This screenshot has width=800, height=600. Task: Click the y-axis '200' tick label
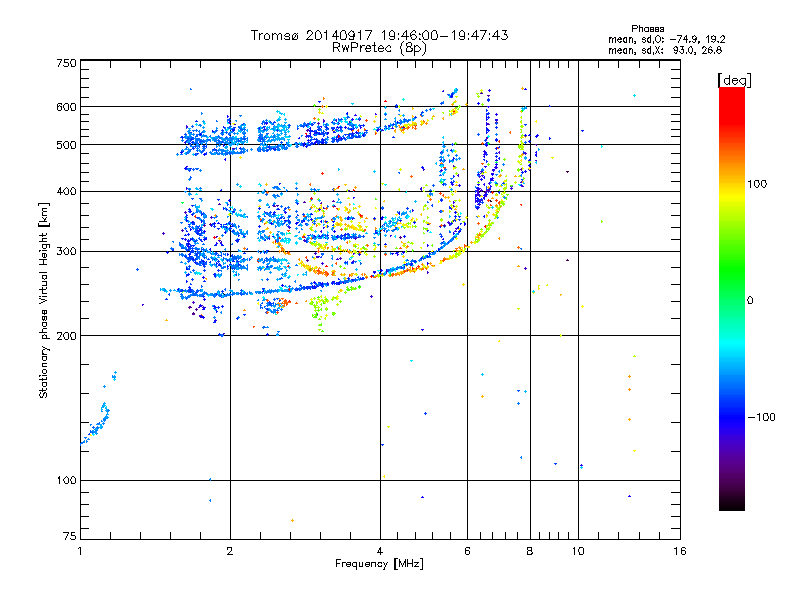coord(66,336)
